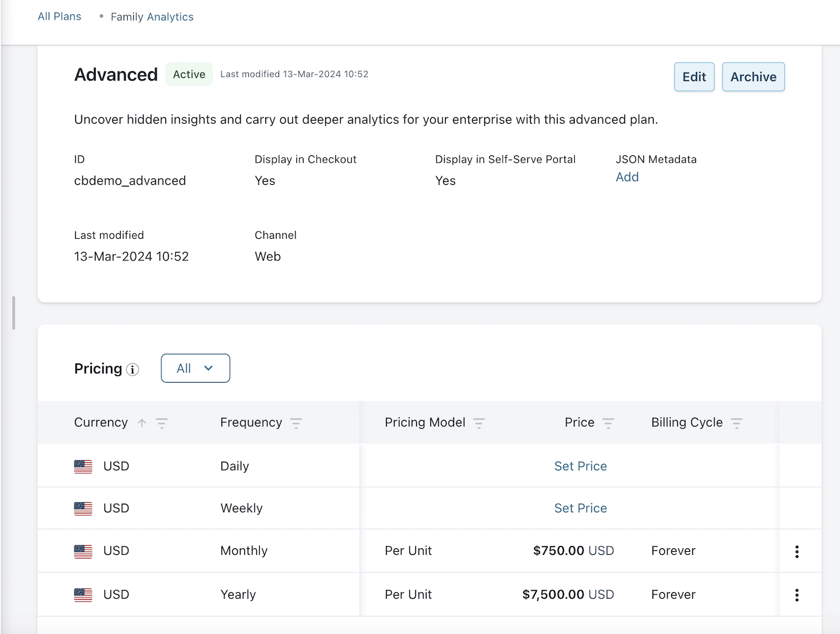Go to All Plans breadcrumb
The image size is (840, 634).
[x=59, y=16]
